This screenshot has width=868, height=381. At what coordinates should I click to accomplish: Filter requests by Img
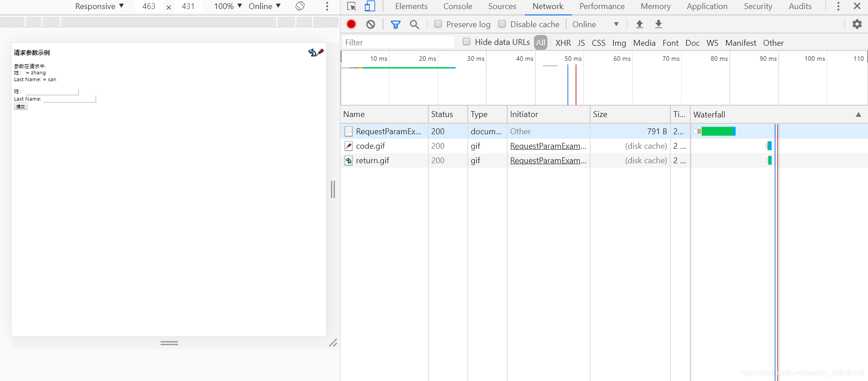pos(619,43)
